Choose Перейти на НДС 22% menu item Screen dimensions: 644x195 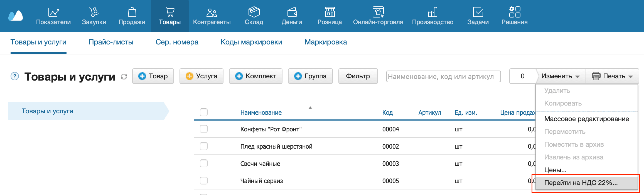(x=581, y=183)
